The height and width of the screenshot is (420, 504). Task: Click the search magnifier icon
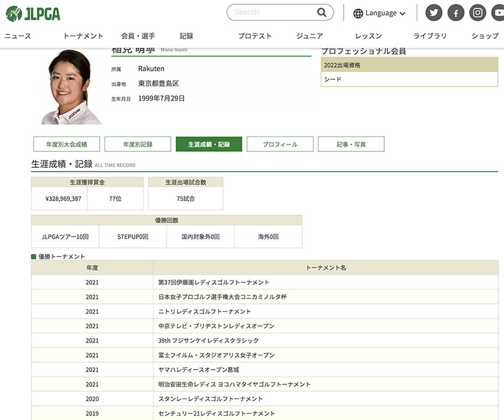point(322,12)
